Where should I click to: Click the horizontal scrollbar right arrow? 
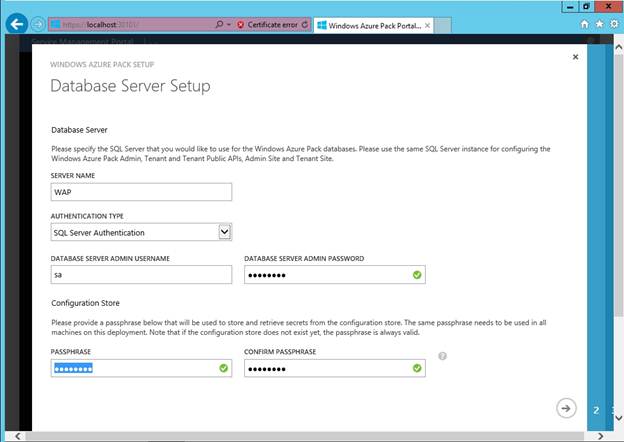(600, 436)
